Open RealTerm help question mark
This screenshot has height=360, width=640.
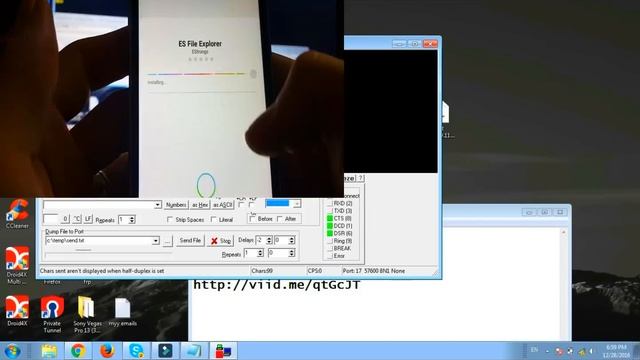pos(360,178)
